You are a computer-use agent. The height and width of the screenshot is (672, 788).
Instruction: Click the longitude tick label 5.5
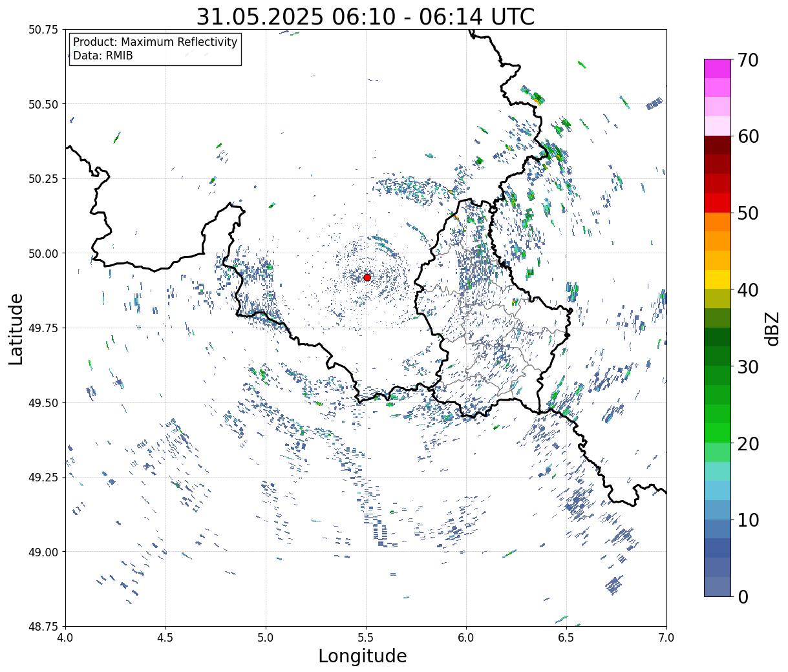coord(366,638)
